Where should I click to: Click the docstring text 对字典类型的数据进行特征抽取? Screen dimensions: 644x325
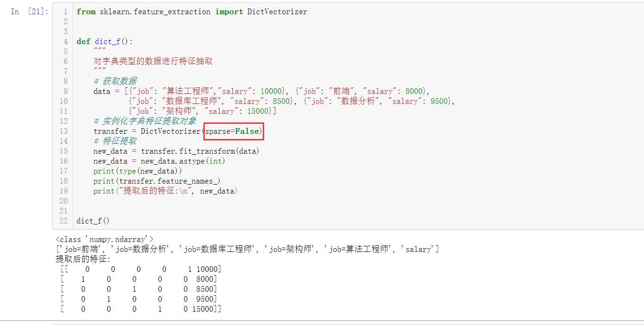pyautogui.click(x=153, y=61)
